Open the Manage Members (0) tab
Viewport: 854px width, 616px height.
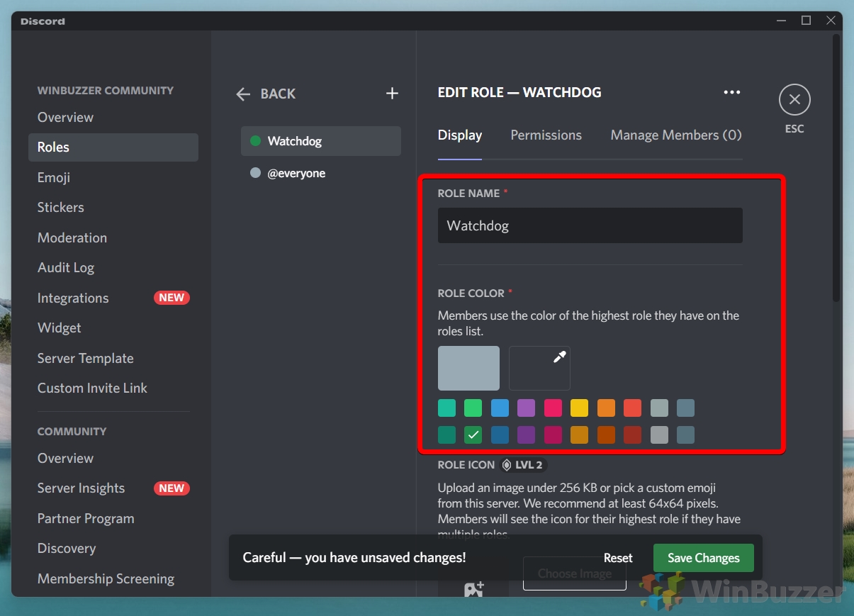pyautogui.click(x=676, y=135)
